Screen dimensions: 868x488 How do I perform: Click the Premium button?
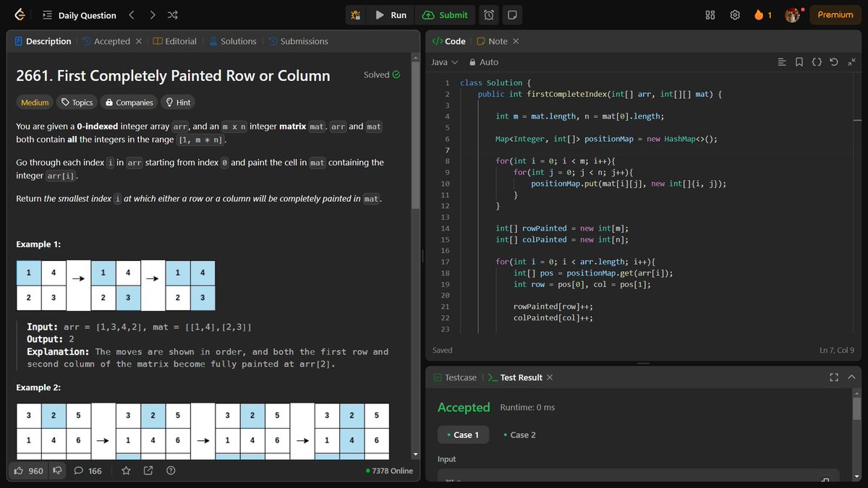tap(835, 15)
